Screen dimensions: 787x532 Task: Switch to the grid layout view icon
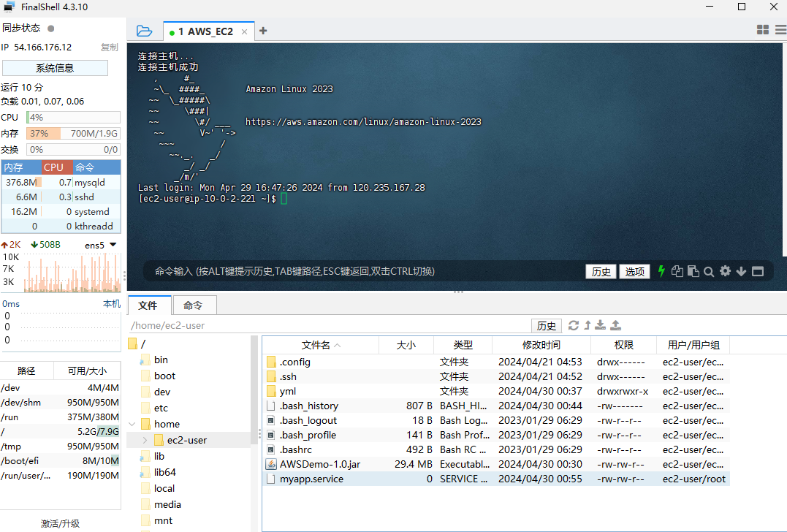tap(763, 30)
